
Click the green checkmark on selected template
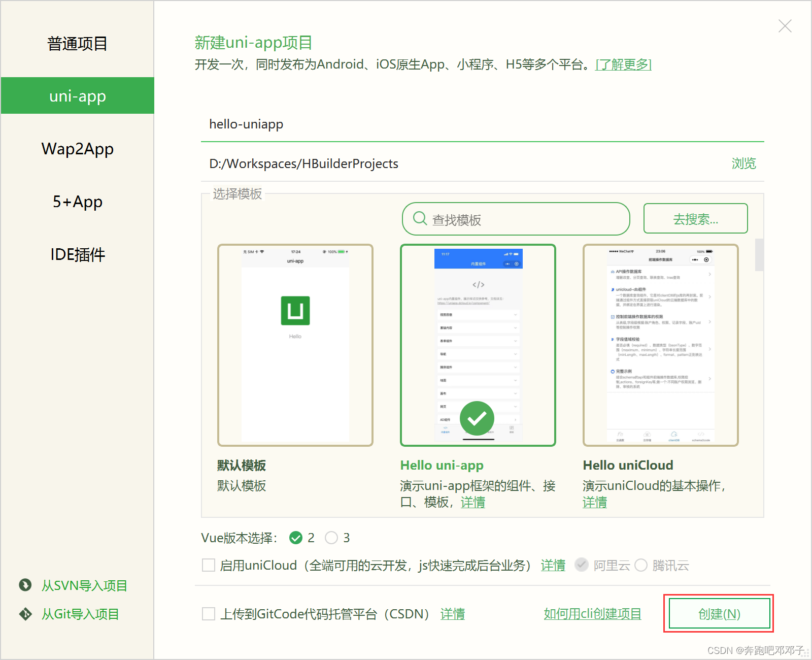(477, 418)
